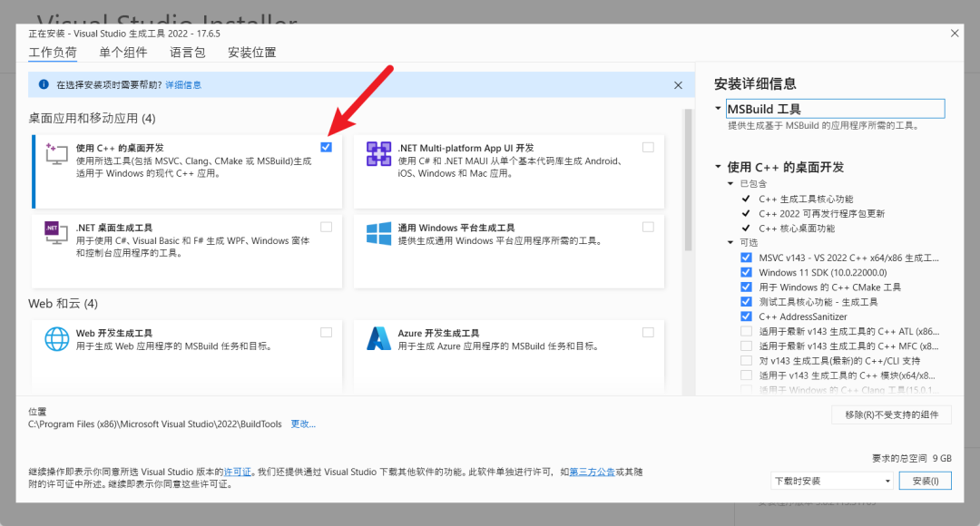Click the blue info icon in help banner
This screenshot has width=980, height=526.
coord(44,84)
